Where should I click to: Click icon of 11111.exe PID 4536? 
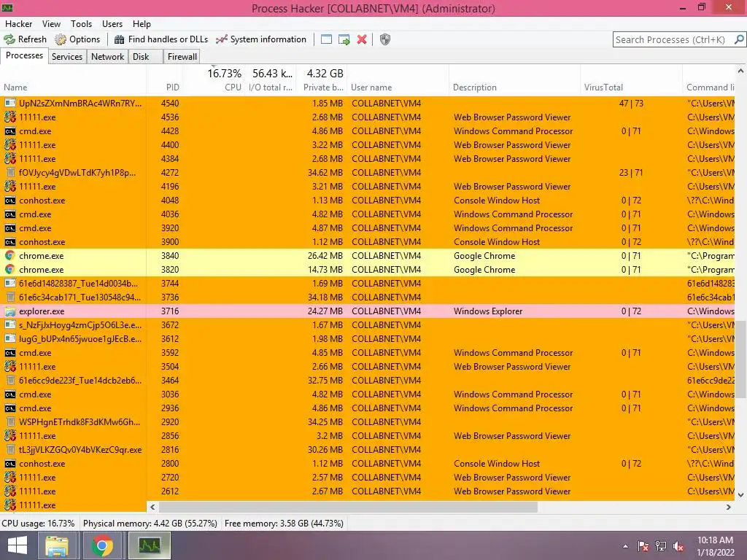click(x=10, y=117)
